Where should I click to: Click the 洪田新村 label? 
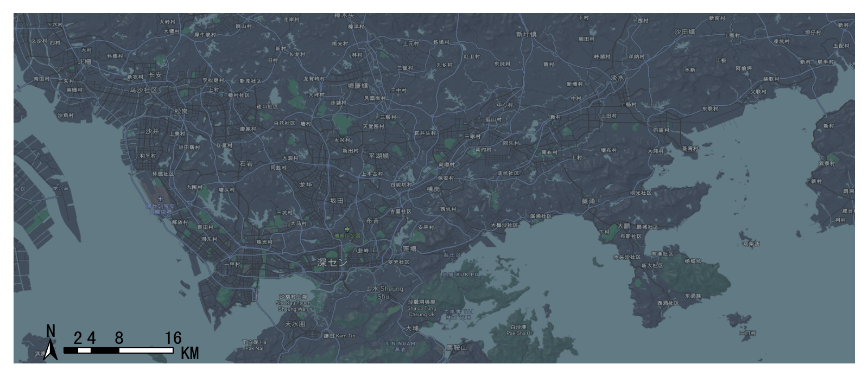(x=189, y=147)
